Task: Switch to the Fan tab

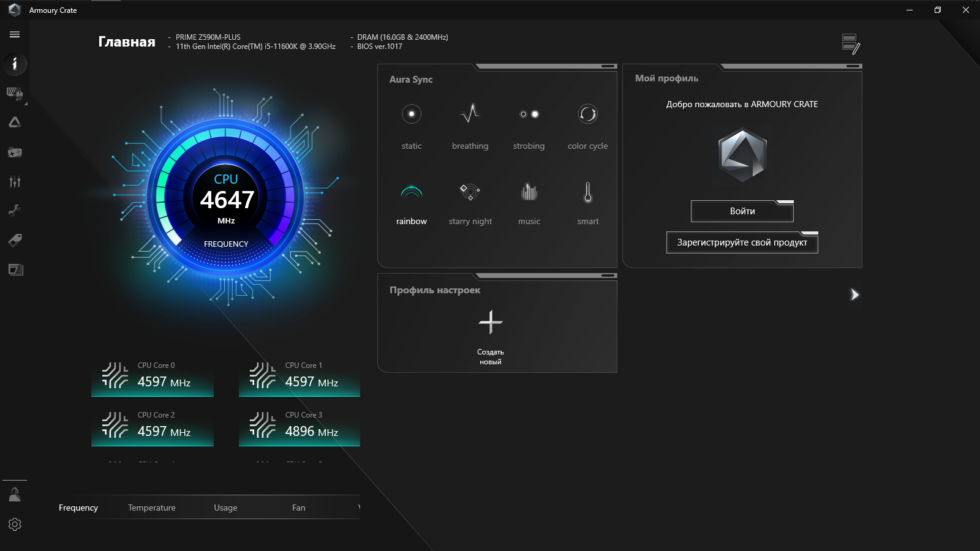Action: point(299,508)
